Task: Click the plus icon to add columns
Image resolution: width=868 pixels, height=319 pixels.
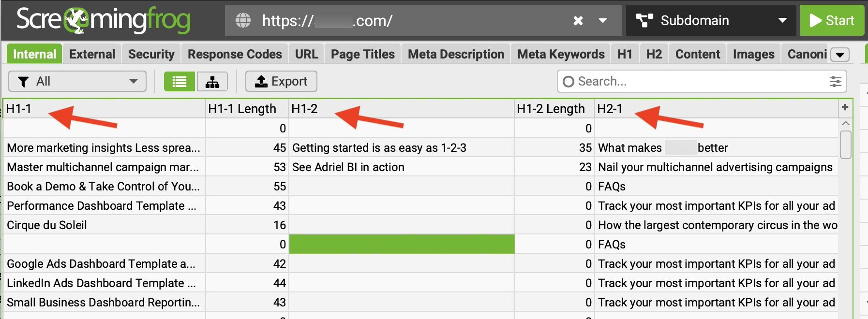Action: click(x=845, y=108)
